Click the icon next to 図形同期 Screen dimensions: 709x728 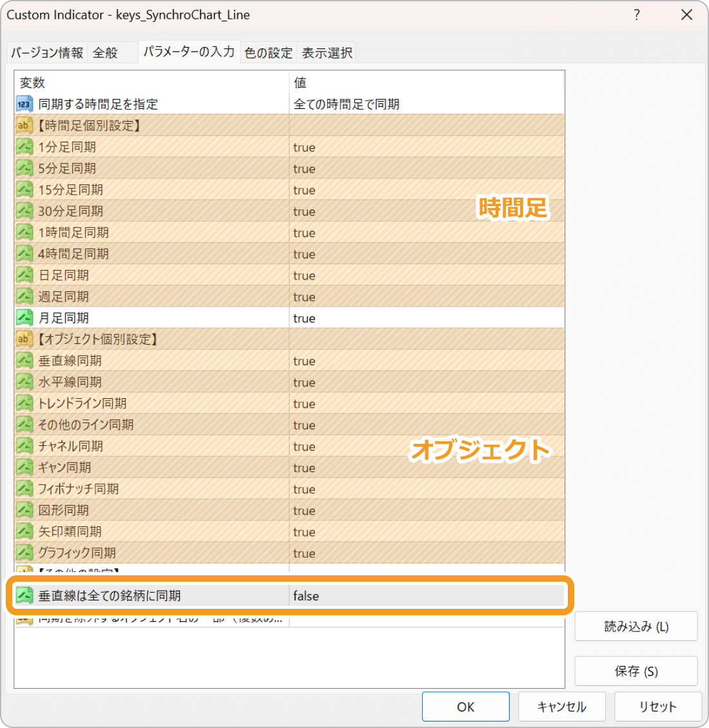point(24,510)
